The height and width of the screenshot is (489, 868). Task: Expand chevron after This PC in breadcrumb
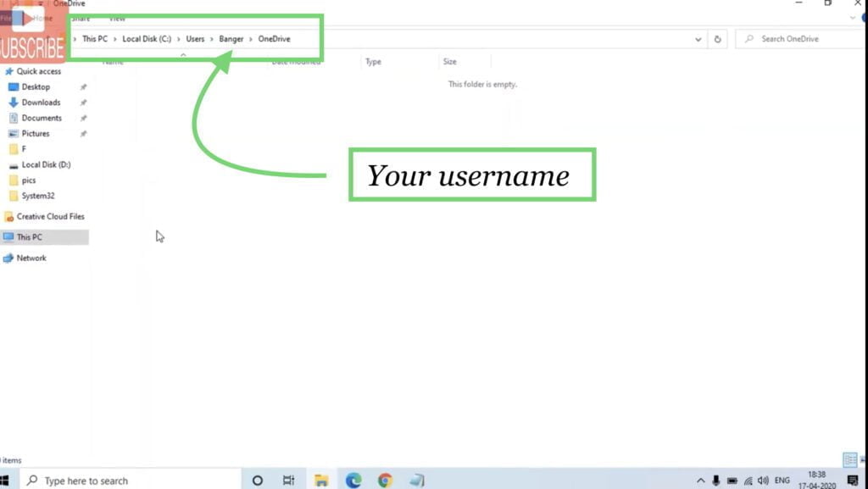[x=115, y=39]
